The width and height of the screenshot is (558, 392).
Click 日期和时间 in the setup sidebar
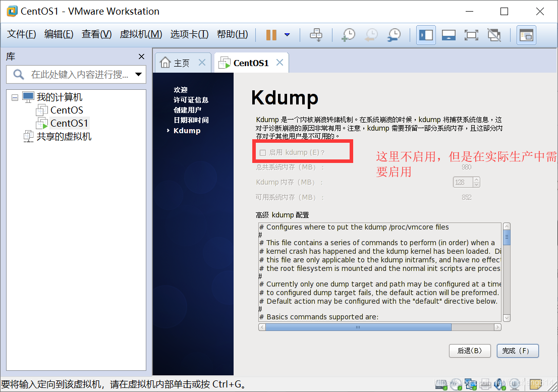(191, 120)
